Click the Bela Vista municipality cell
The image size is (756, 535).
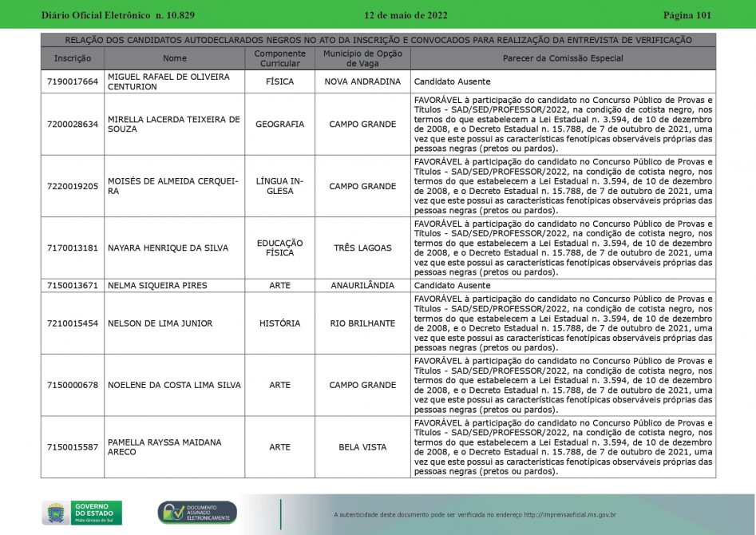pos(362,447)
